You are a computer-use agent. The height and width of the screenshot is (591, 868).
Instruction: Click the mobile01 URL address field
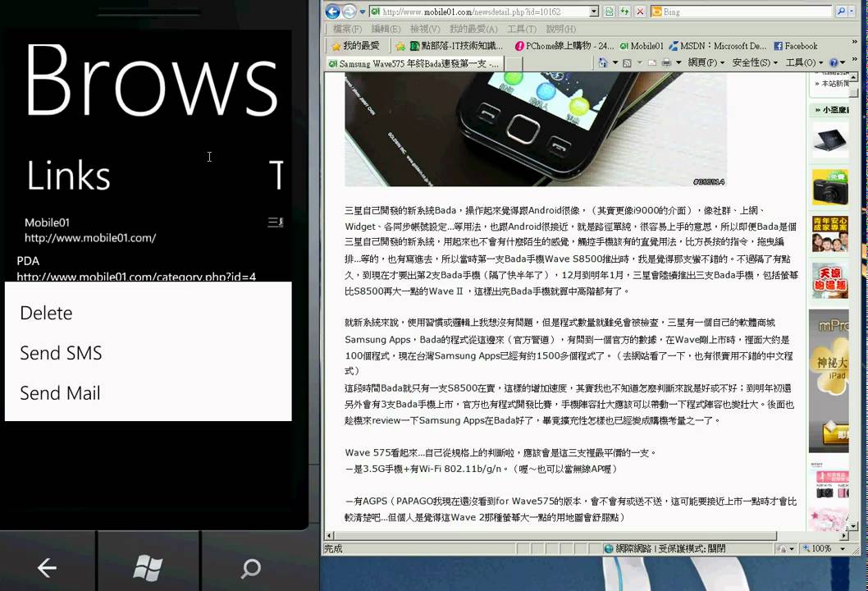[480, 11]
